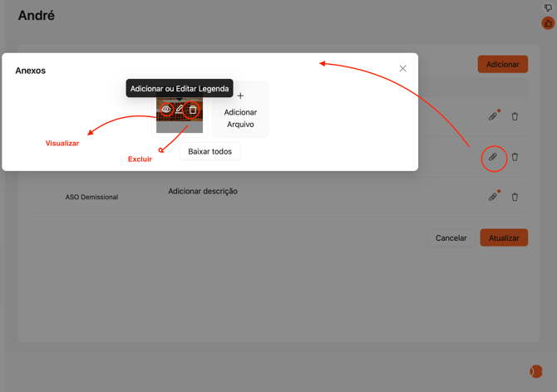Click the orange round button at bottom right
The width and height of the screenshot is (557, 392).
pos(536,371)
